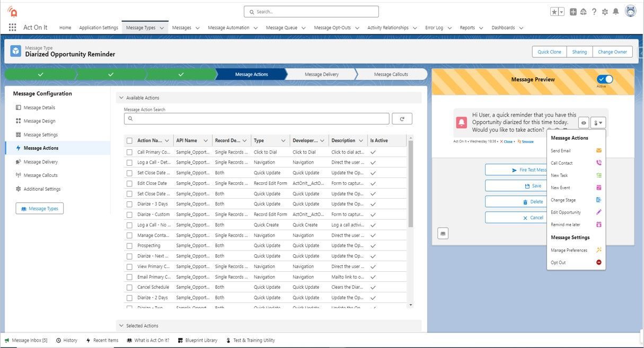This screenshot has height=348, width=644.
Task: Click the Save button
Action: 516,186
